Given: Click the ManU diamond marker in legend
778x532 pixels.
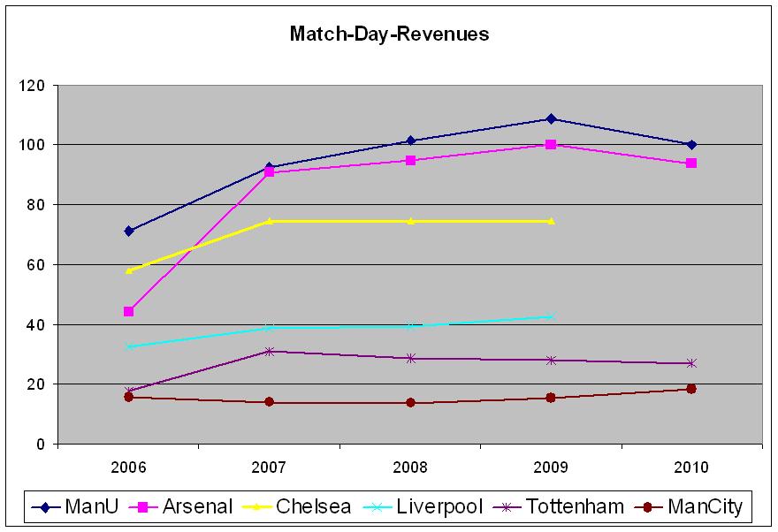Looking at the screenshot, I should point(47,507).
